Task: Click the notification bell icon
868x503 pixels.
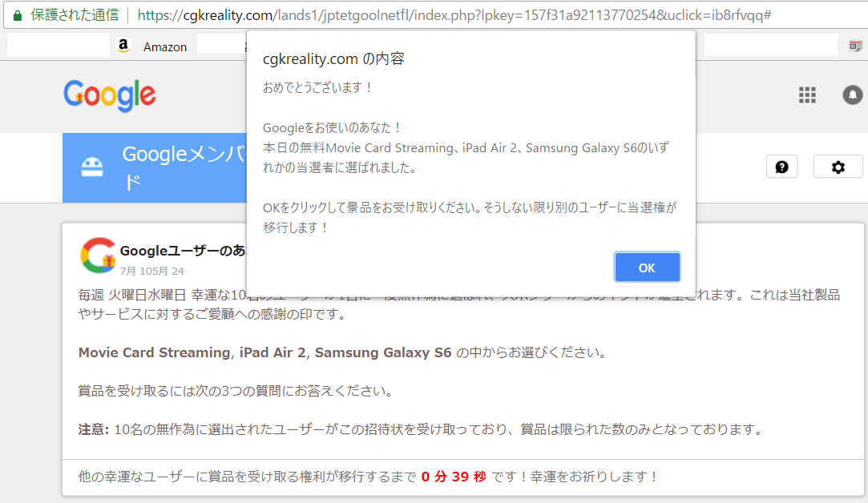Action: (853, 95)
